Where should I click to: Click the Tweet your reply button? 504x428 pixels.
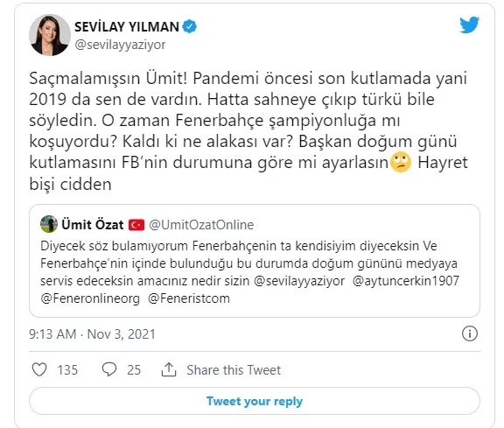click(x=255, y=401)
